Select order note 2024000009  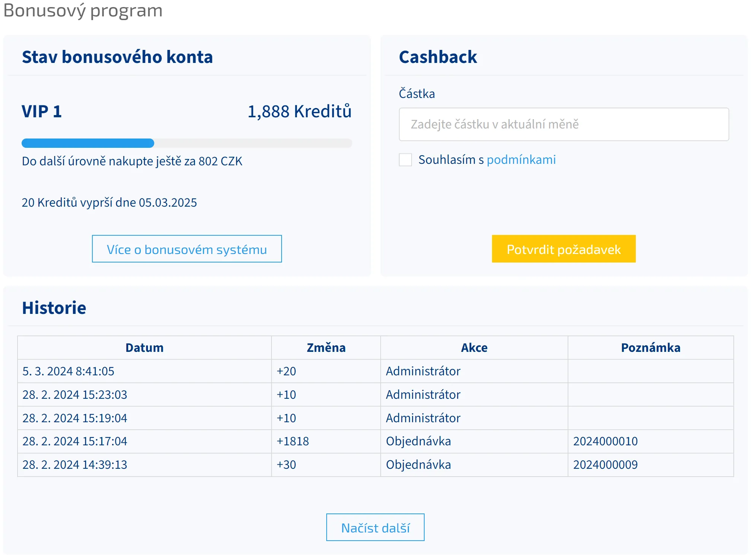tap(605, 465)
